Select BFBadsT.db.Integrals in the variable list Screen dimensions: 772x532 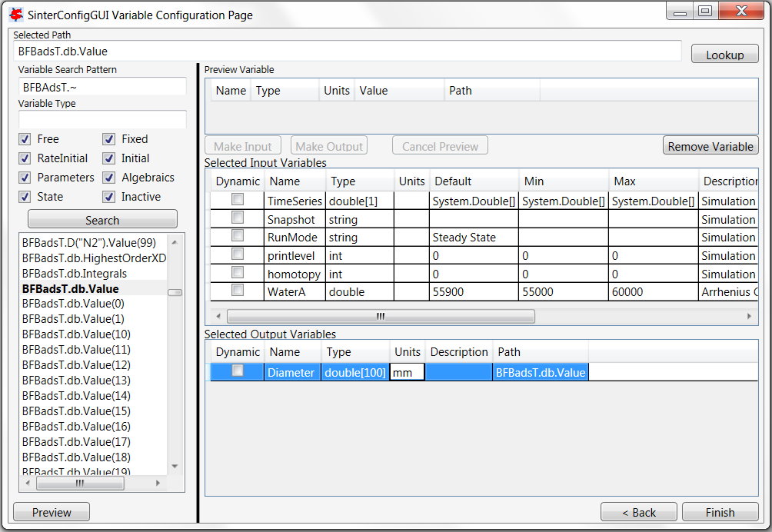point(75,273)
